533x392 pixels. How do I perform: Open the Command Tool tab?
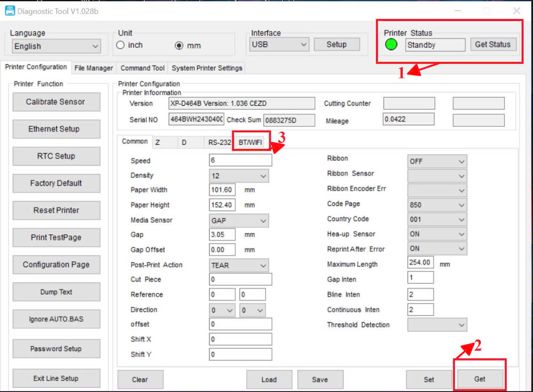142,68
